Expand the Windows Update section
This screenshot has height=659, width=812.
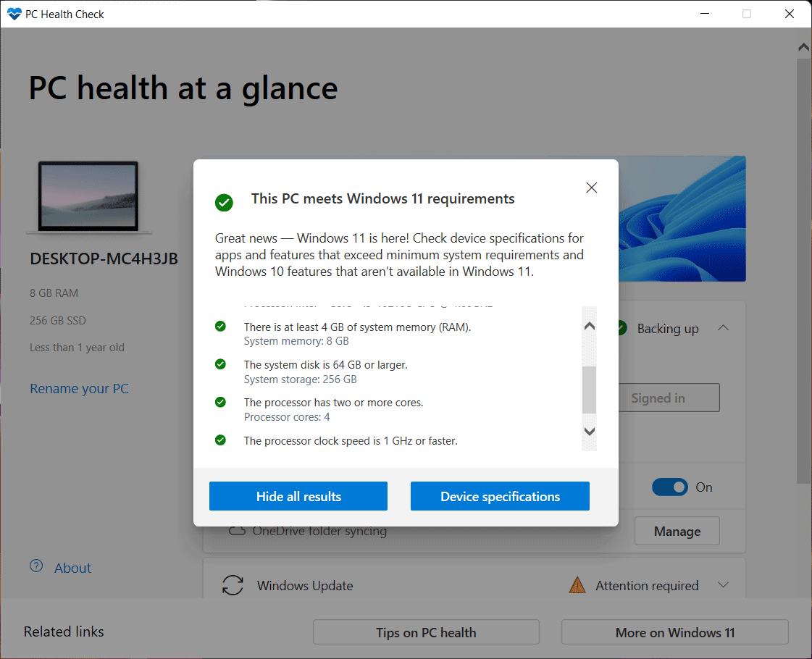pos(724,585)
